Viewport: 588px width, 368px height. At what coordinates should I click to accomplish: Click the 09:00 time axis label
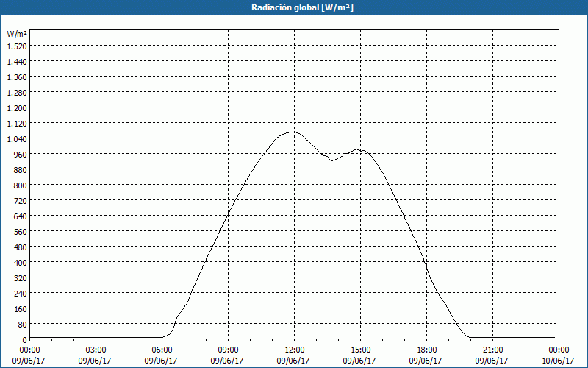point(228,350)
